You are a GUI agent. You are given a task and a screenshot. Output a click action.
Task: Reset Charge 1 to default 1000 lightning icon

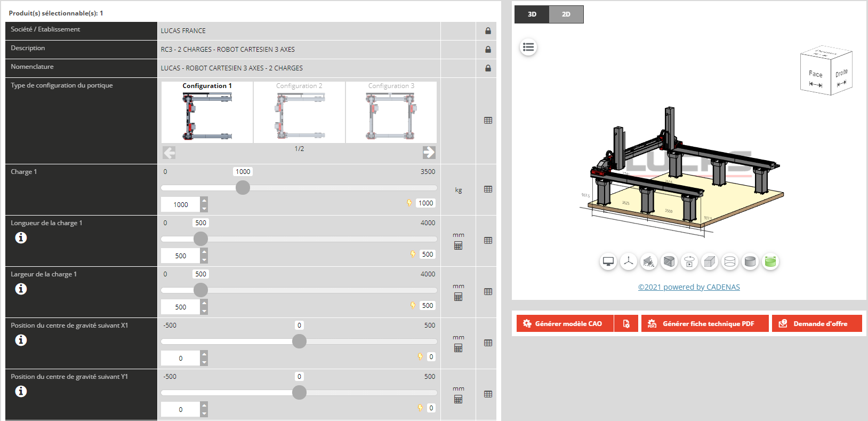409,203
